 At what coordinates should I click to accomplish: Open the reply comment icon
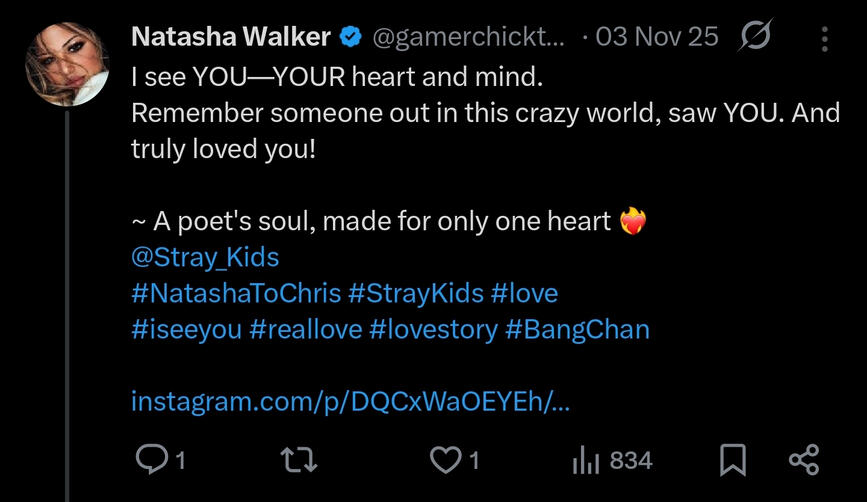(x=152, y=459)
